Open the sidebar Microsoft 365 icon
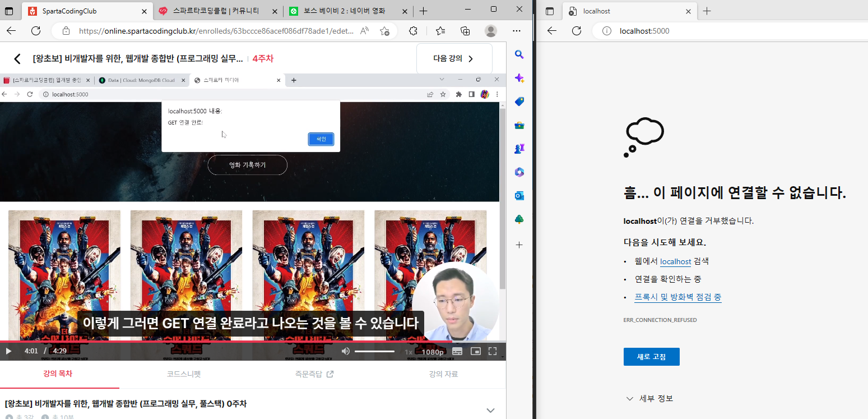Screen dimensions: 868x419 (x=519, y=172)
